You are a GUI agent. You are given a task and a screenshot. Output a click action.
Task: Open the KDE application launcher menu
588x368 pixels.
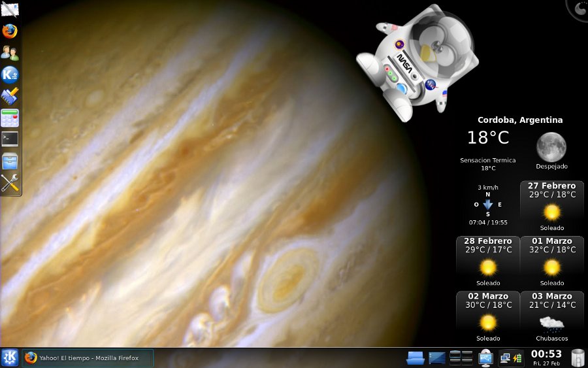point(10,358)
